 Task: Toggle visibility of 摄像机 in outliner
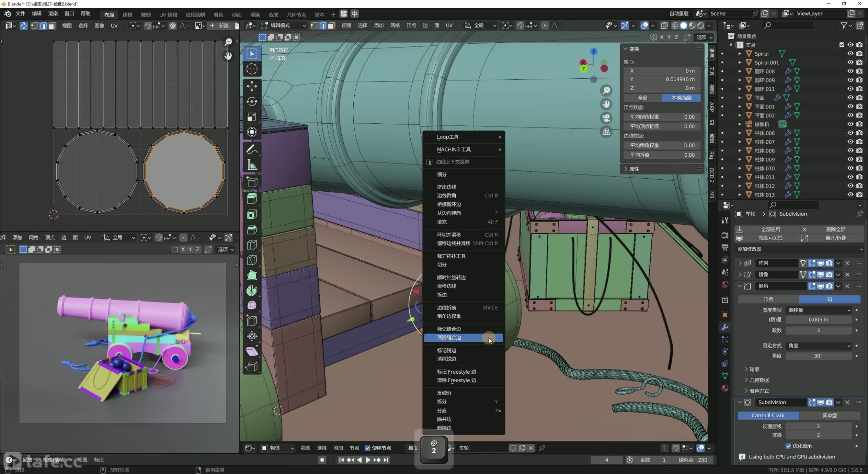pyautogui.click(x=850, y=124)
